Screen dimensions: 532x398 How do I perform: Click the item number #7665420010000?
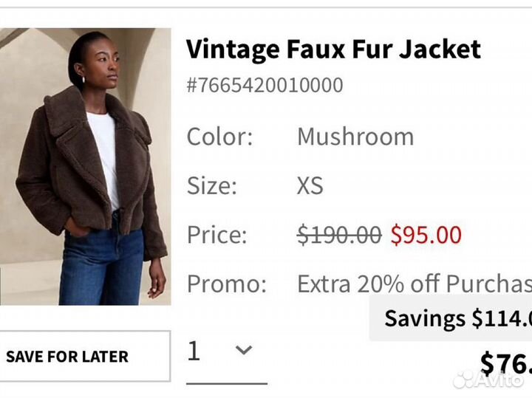pos(265,85)
